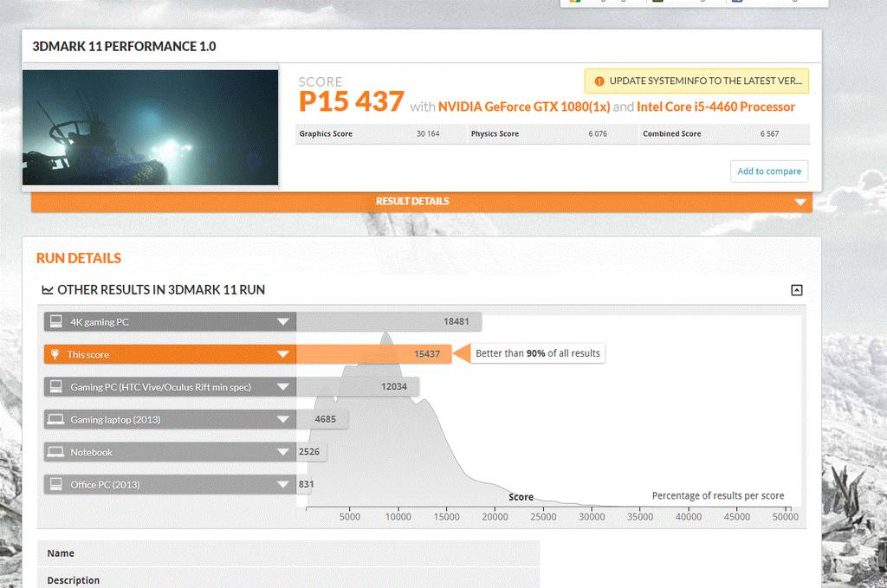Open the NVIDIA GeForce GTX 1080 link
The image size is (887, 588).
524,107
